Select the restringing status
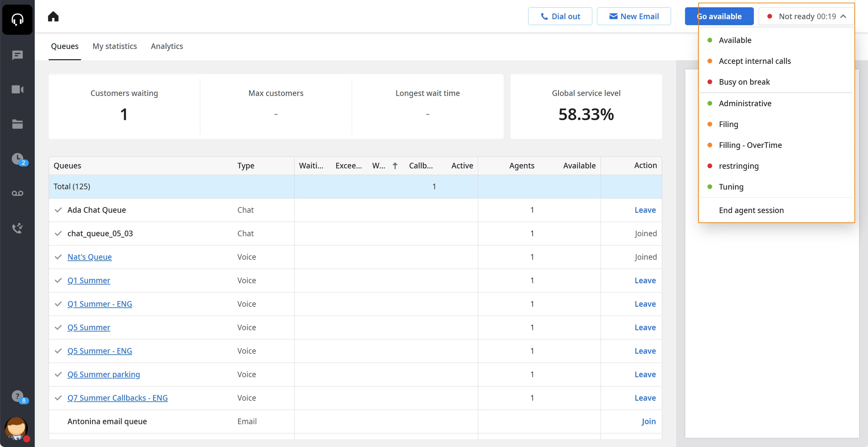Screen dimensions: 868x447 (x=776, y=166)
